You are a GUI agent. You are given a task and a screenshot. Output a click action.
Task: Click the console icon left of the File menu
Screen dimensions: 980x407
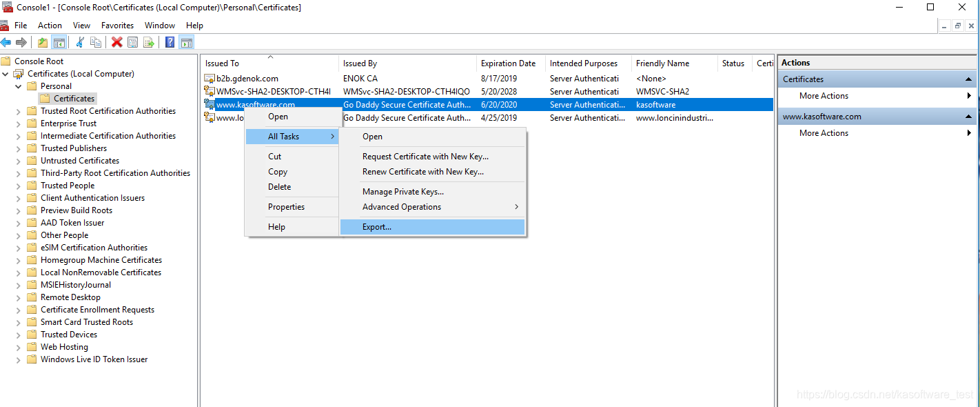pos(4,26)
